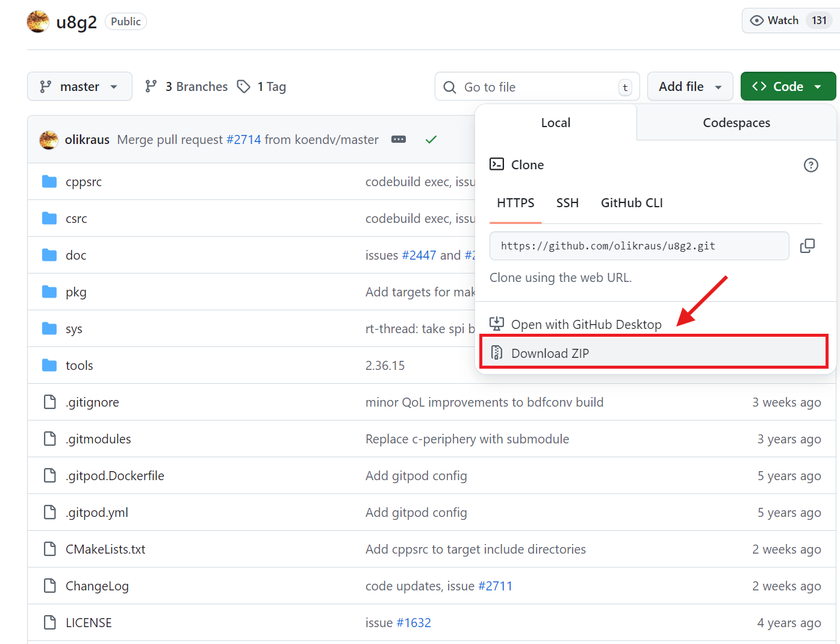
Task: Click the cppsrc folder icon
Action: 49,181
